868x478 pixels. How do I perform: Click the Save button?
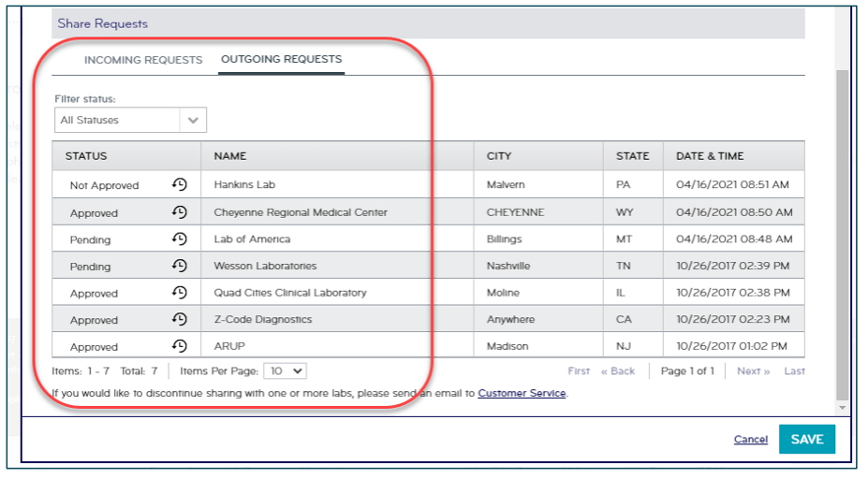[806, 439]
